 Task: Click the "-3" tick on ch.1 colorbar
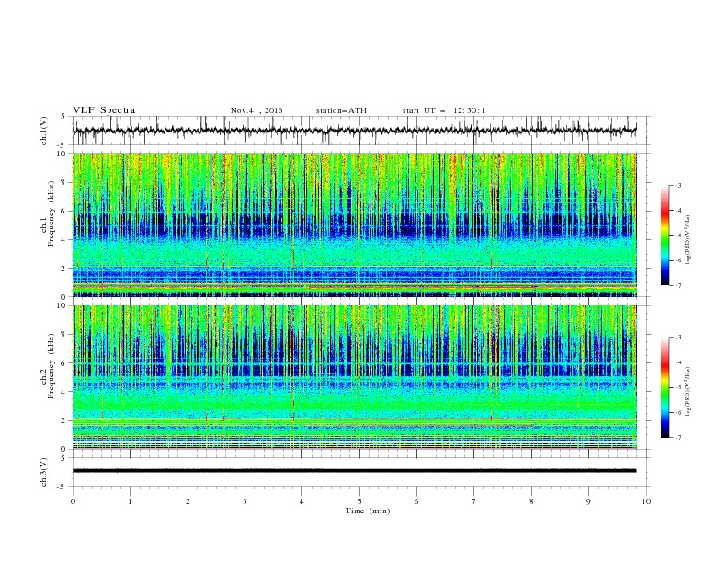click(x=678, y=185)
